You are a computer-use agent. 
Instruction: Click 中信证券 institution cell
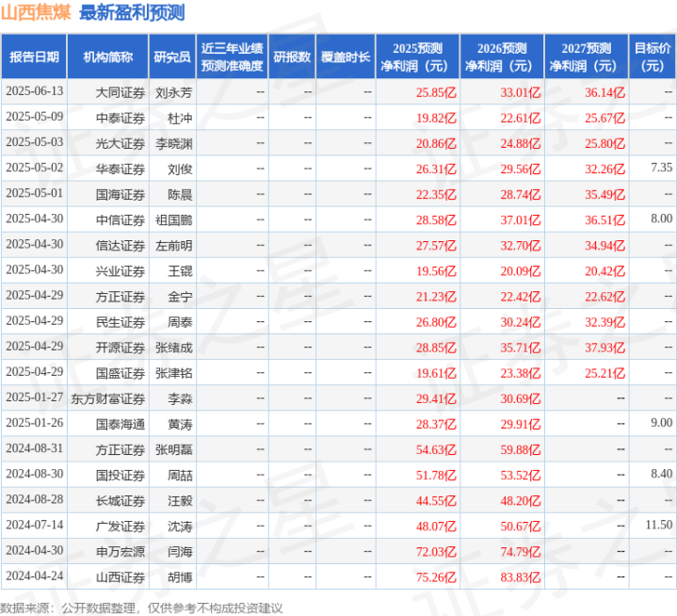120,220
